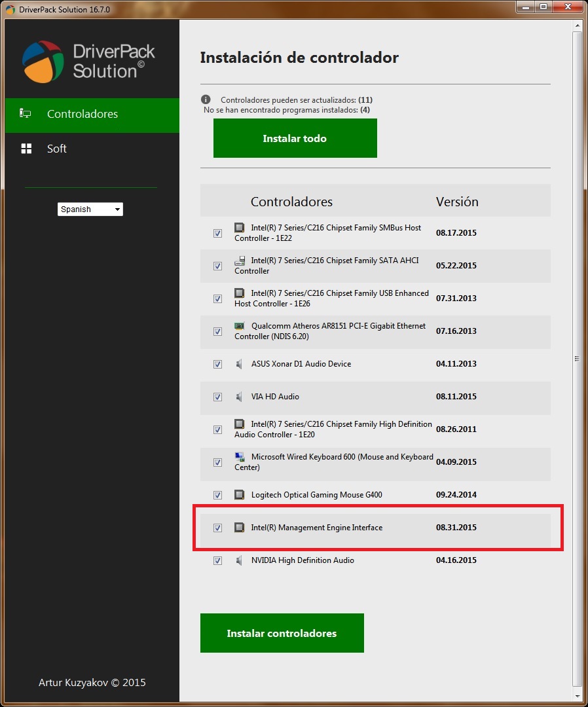
Task: Open the Spanish language dropdown
Action: point(90,209)
